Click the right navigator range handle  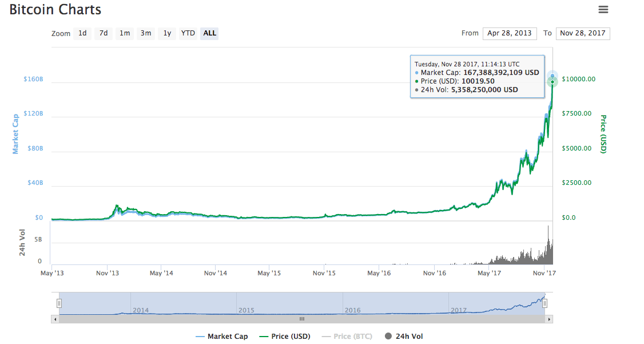click(x=545, y=303)
